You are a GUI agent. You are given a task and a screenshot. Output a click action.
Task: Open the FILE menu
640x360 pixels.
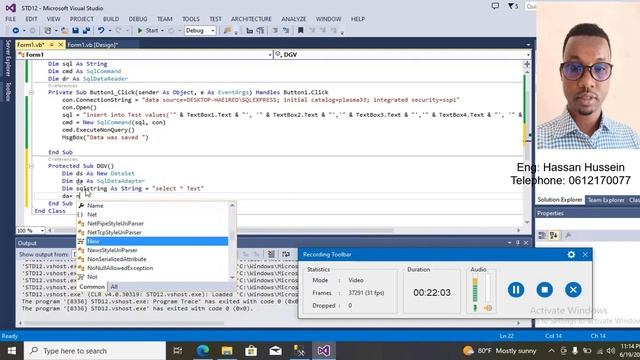(11, 19)
